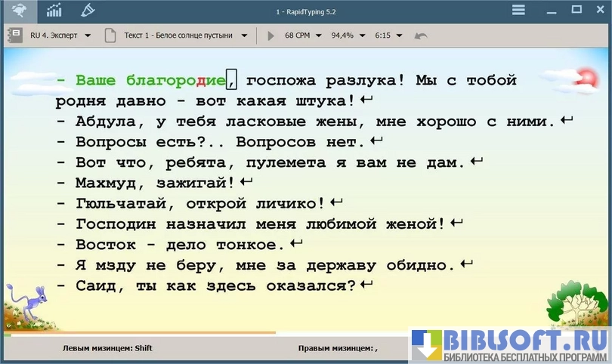Open the 68 CPM speed dropdown
The height and width of the screenshot is (364, 612).
pos(302,35)
